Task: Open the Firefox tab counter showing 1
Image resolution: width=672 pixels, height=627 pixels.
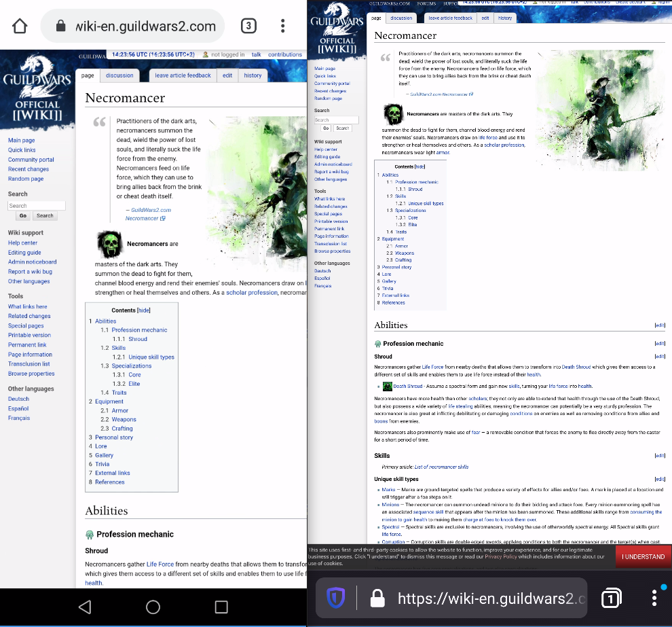Action: point(610,598)
